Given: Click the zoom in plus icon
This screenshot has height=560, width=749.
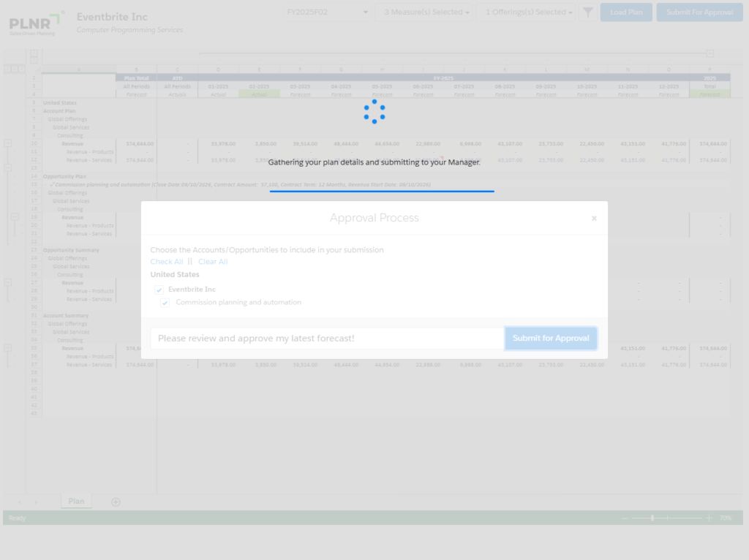Looking at the screenshot, I should click(709, 518).
